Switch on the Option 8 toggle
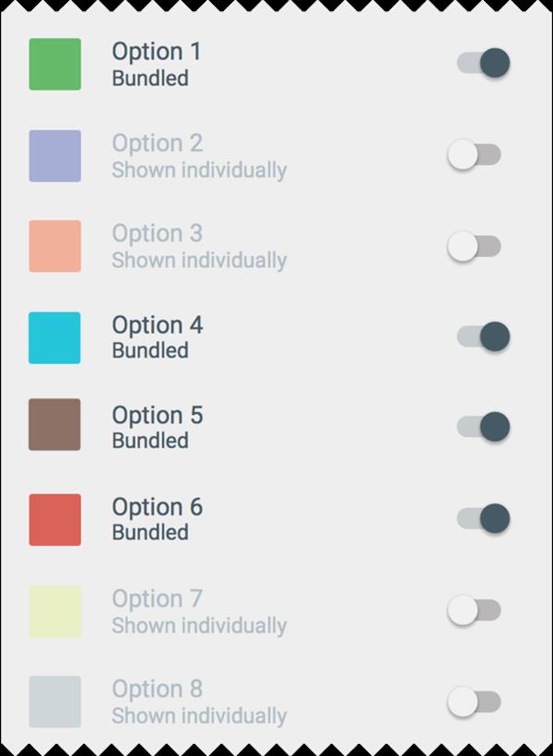The image size is (553, 756). pos(474,702)
